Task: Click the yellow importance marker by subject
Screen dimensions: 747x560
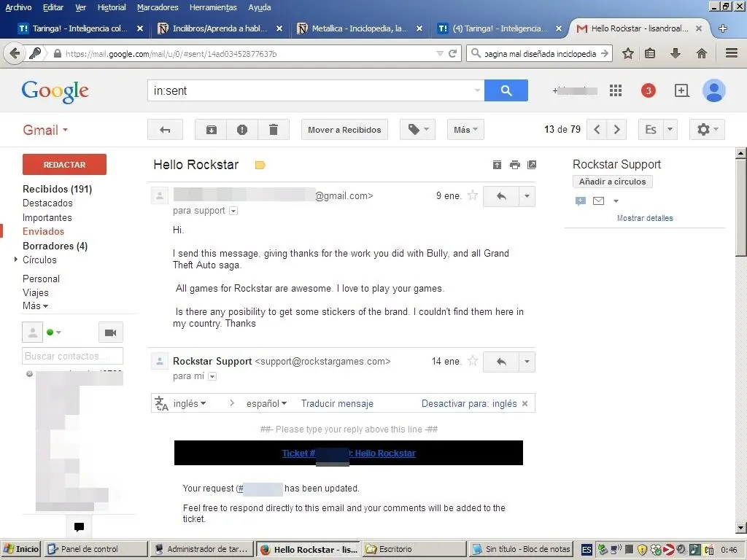Action: pyautogui.click(x=260, y=166)
